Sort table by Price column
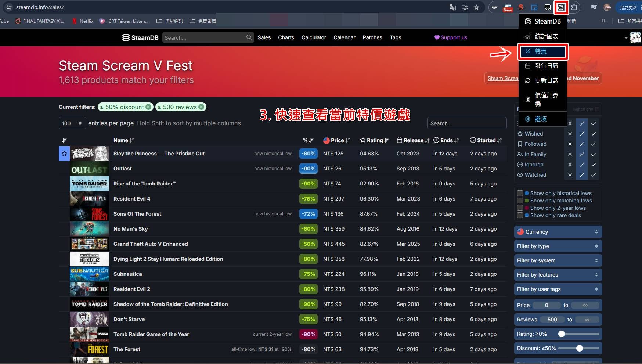This screenshot has height=364, width=642. point(337,140)
